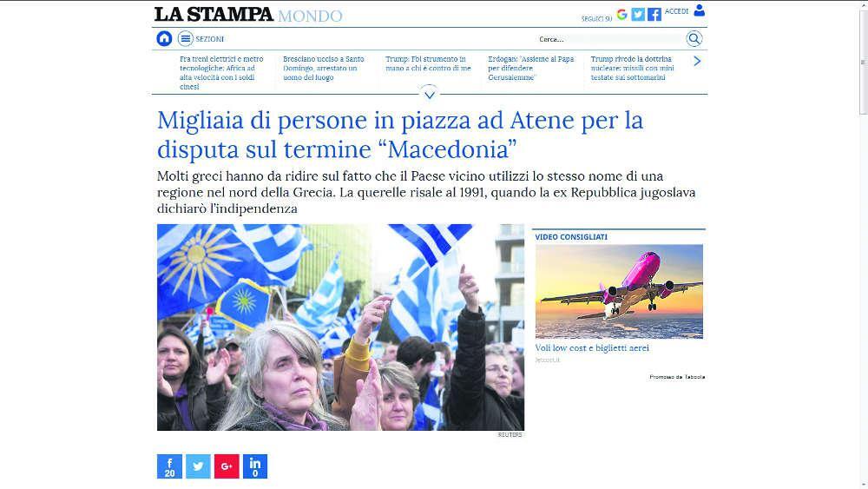Open Trump nuclear doctrine headline
868x489 pixels.
pyautogui.click(x=632, y=68)
